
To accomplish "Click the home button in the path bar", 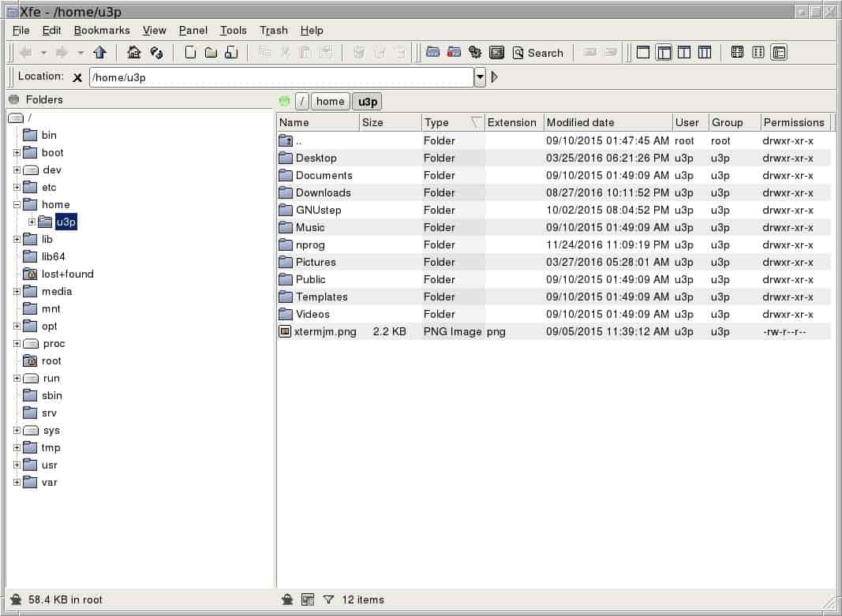I will (330, 101).
